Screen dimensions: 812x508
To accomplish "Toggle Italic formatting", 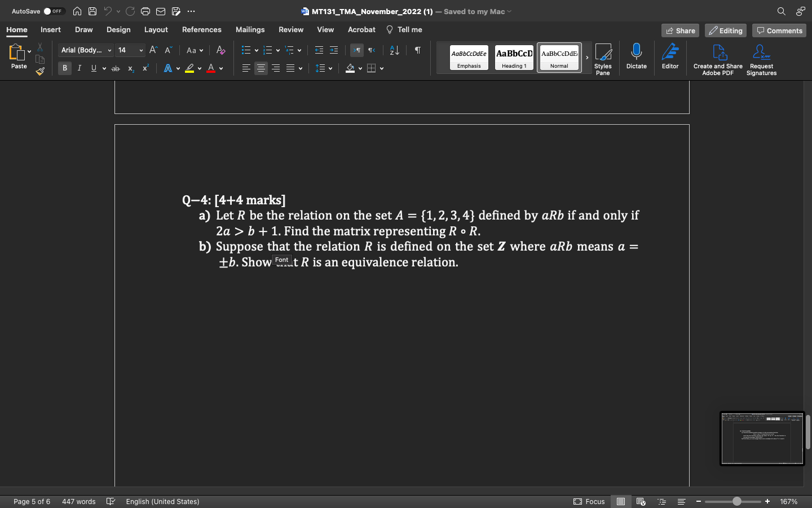I will [x=80, y=68].
